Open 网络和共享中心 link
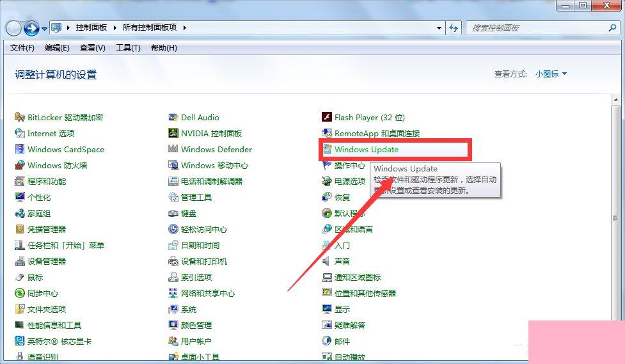The height and width of the screenshot is (364, 625). 208,294
